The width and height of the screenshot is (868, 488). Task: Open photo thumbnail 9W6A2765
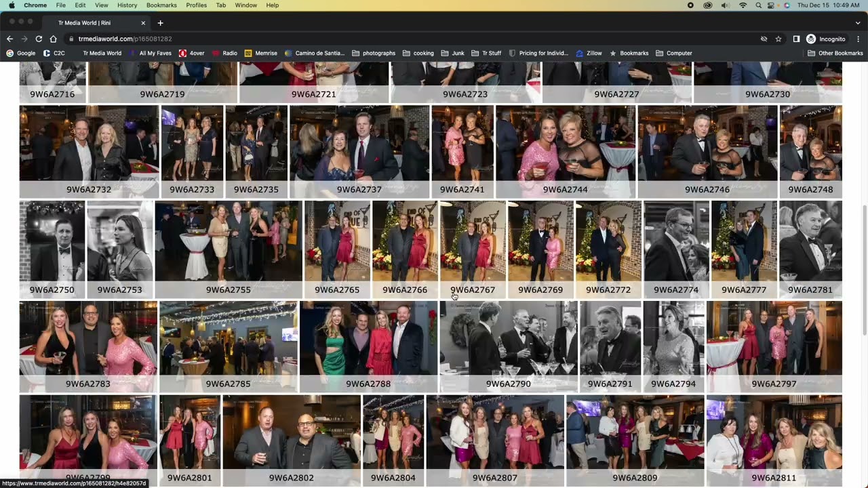point(337,249)
